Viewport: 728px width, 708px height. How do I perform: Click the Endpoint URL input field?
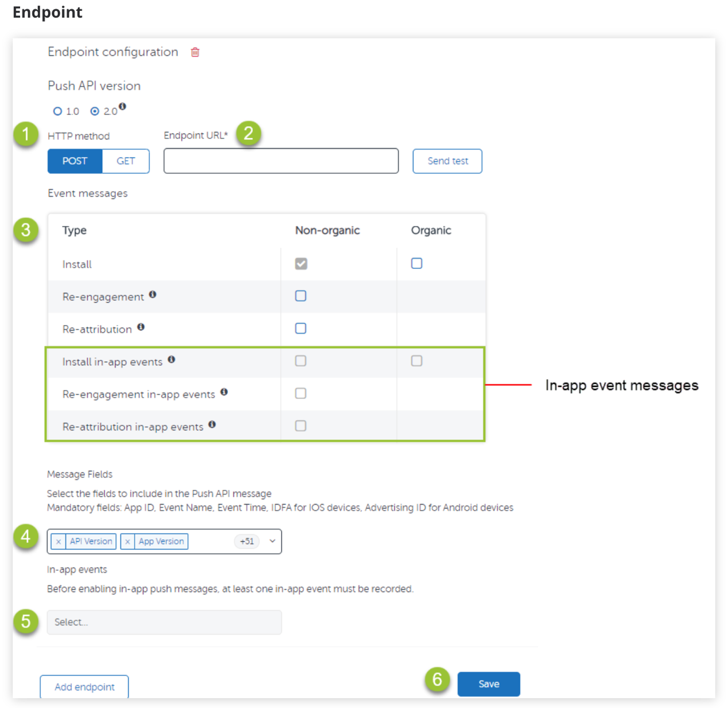(x=281, y=161)
